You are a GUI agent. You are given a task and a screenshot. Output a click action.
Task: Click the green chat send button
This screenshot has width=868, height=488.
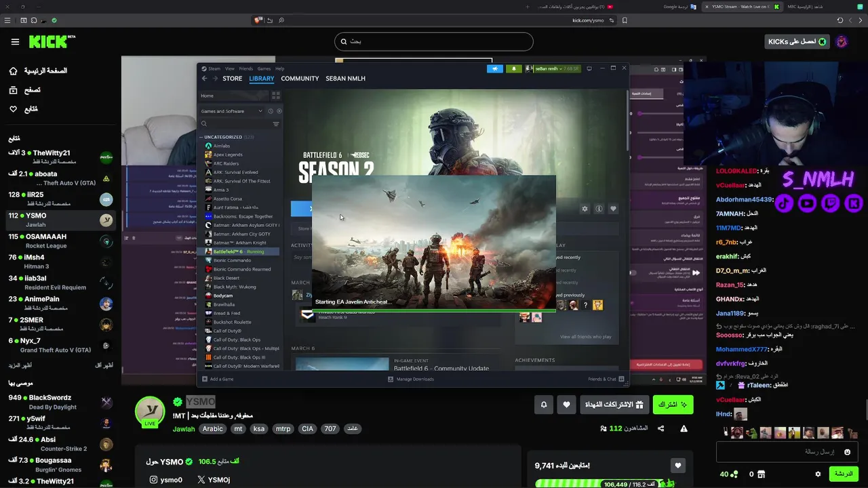click(844, 474)
